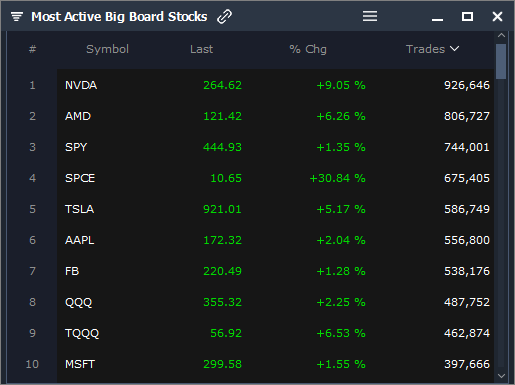This screenshot has width=515, height=385.
Task: Open the hamburger menu icon
Action: 370,16
